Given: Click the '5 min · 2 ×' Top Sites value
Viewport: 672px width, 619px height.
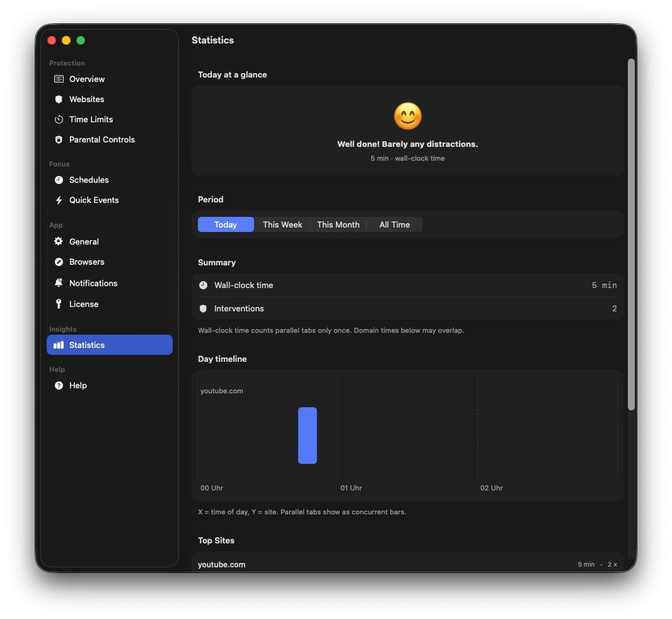Looking at the screenshot, I should pos(598,564).
